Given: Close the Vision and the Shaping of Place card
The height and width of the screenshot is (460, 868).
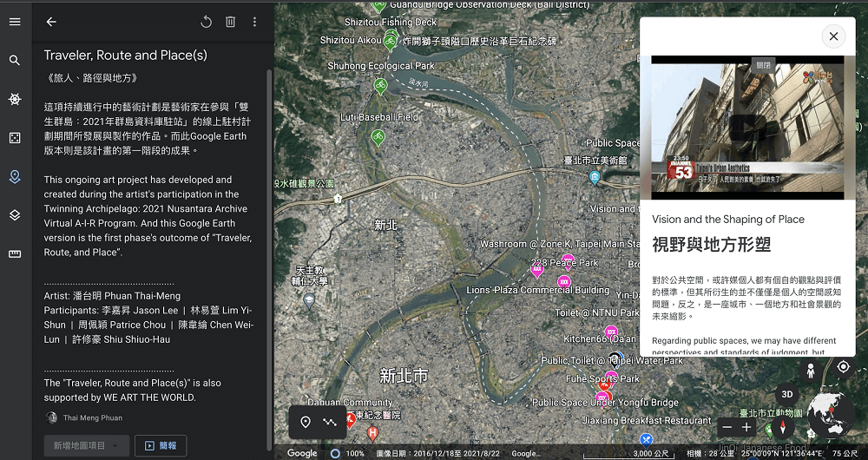Looking at the screenshot, I should (x=833, y=36).
